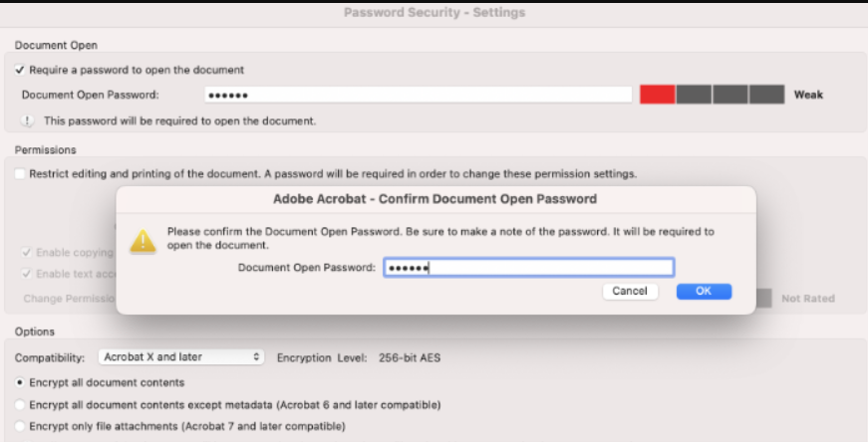Click the gray segments of strength meter
The width and height of the screenshot is (868, 442).
click(x=730, y=95)
